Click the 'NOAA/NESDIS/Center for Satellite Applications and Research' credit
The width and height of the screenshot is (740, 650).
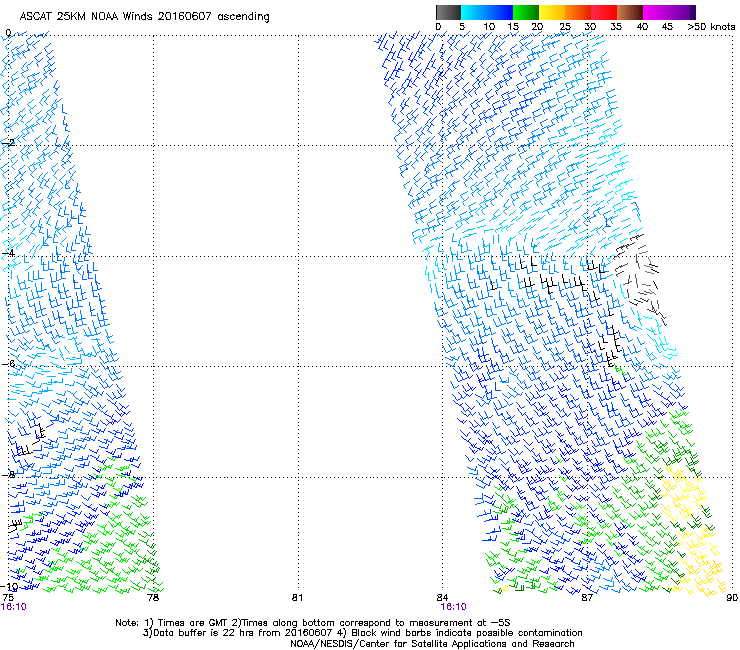[432, 644]
